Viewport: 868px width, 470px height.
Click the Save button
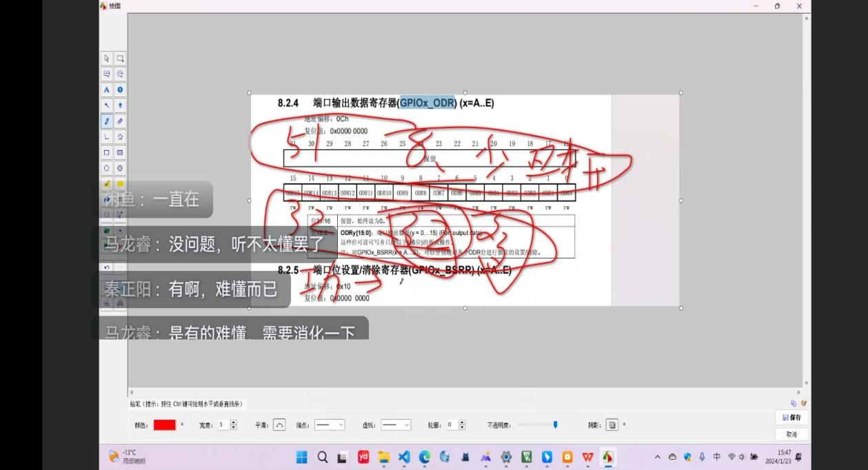click(x=791, y=418)
